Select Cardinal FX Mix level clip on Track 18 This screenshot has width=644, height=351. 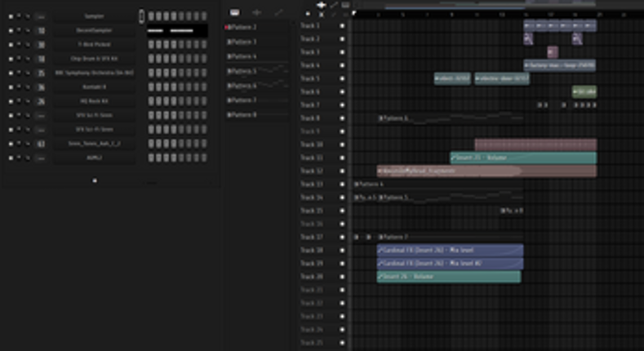450,250
